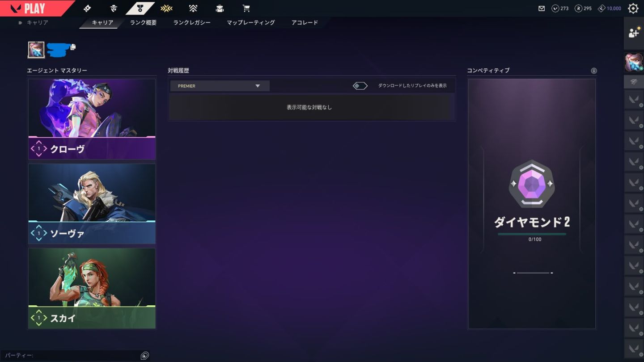
Task: Click the Valorant Points 273 balance
Action: [x=560, y=8]
